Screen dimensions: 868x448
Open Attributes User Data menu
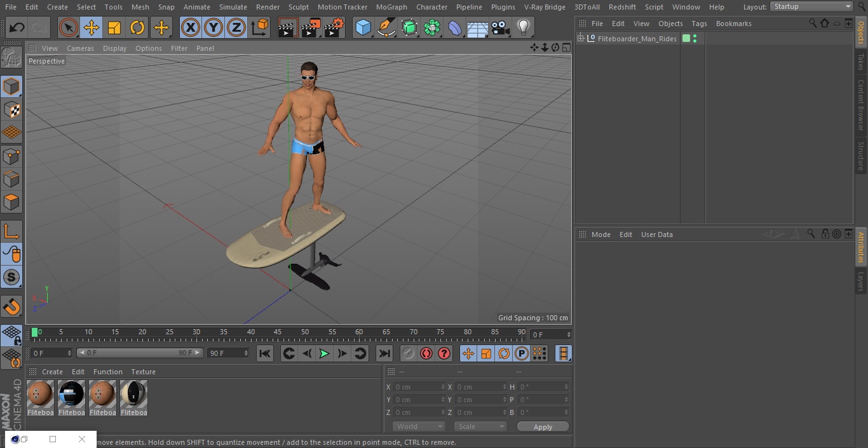click(x=656, y=234)
